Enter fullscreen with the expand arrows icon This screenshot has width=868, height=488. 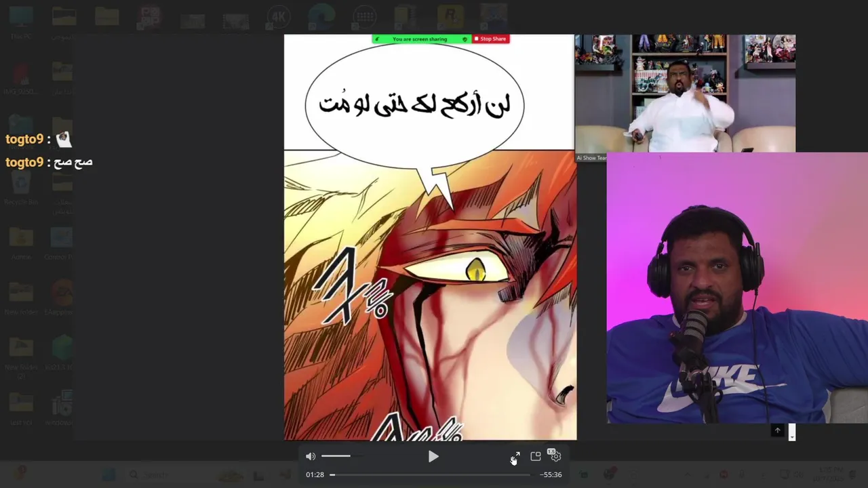tap(515, 456)
